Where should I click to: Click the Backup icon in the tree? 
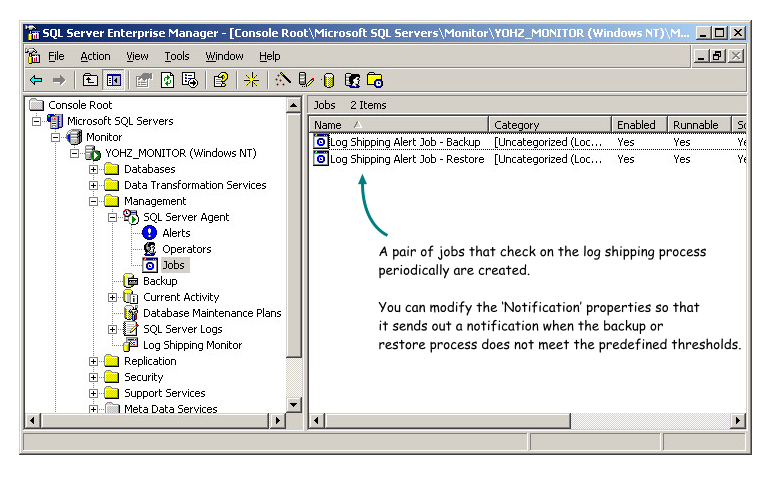(x=131, y=281)
